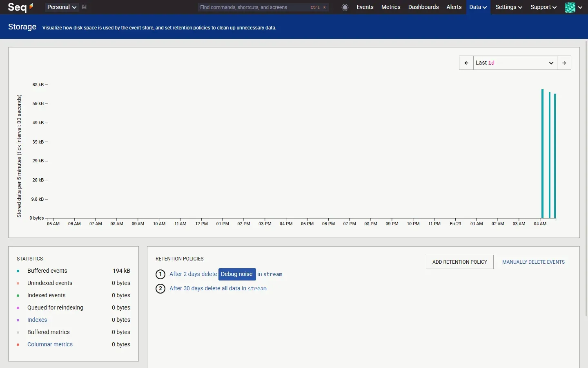The image size is (588, 368).
Task: Save the current workspace with the floppy icon
Action: click(x=84, y=7)
